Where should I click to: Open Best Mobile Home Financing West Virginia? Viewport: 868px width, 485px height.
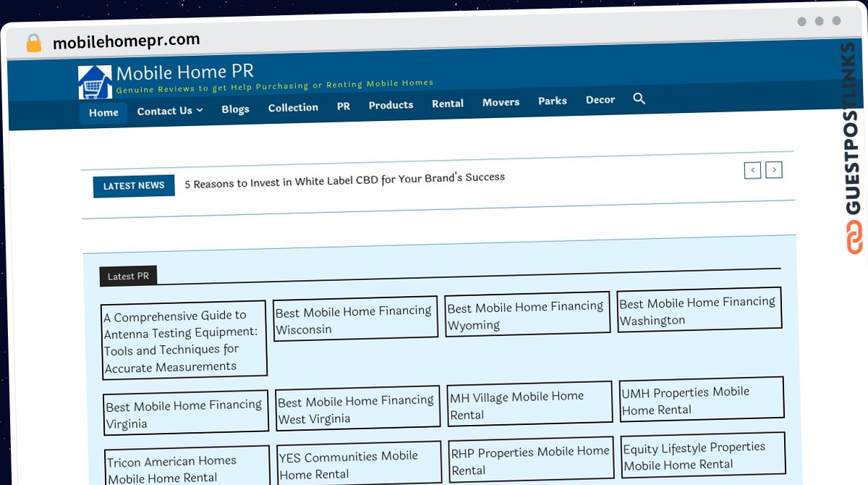coord(357,409)
